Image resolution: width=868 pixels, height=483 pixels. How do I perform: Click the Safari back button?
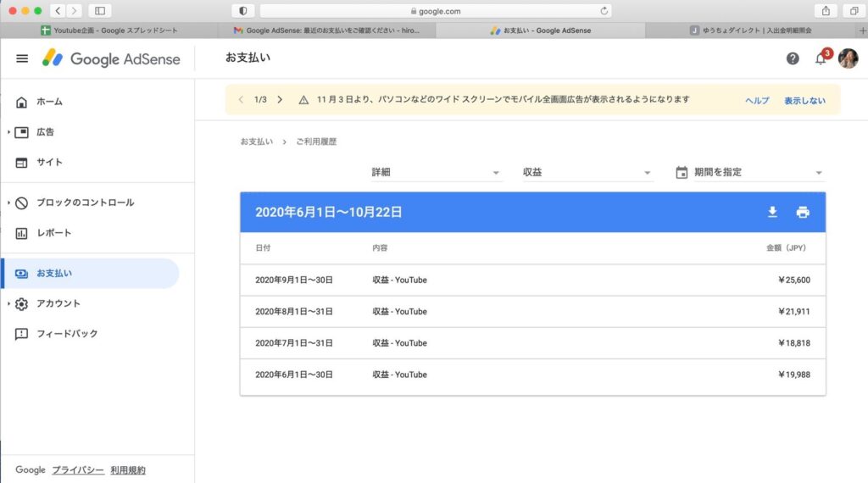coord(58,10)
